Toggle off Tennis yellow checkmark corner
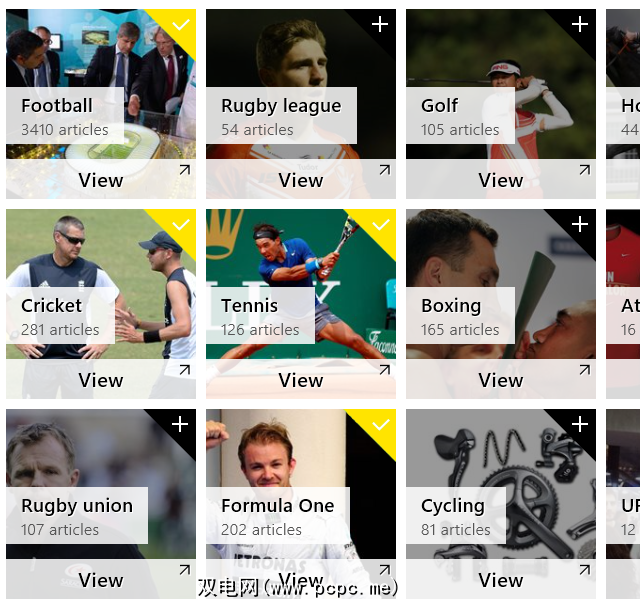 coord(380,224)
